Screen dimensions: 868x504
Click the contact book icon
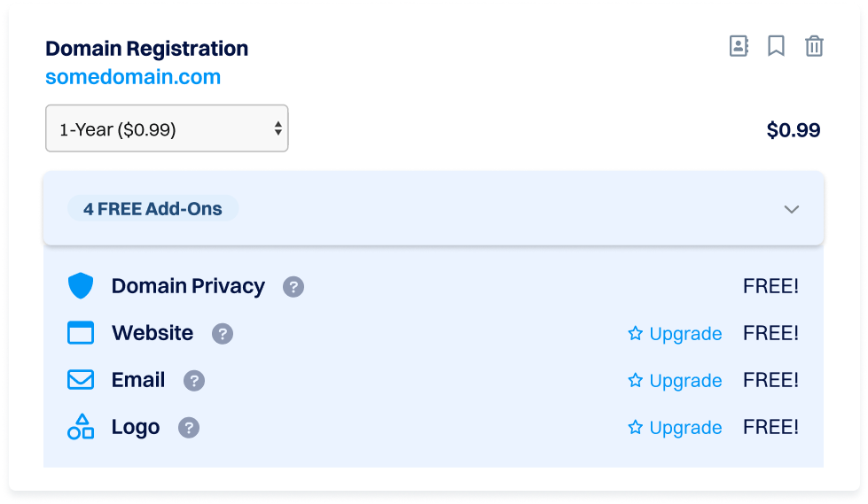(x=739, y=46)
